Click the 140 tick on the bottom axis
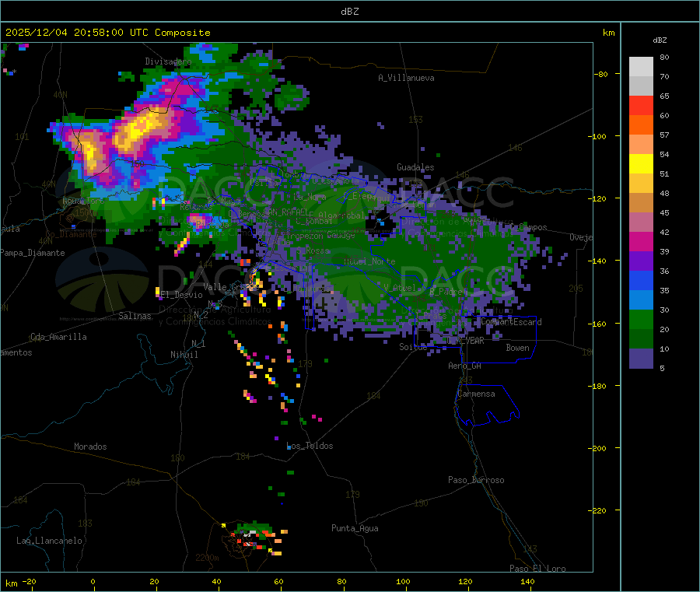Image resolution: width=700 pixels, height=592 pixels. point(527,581)
